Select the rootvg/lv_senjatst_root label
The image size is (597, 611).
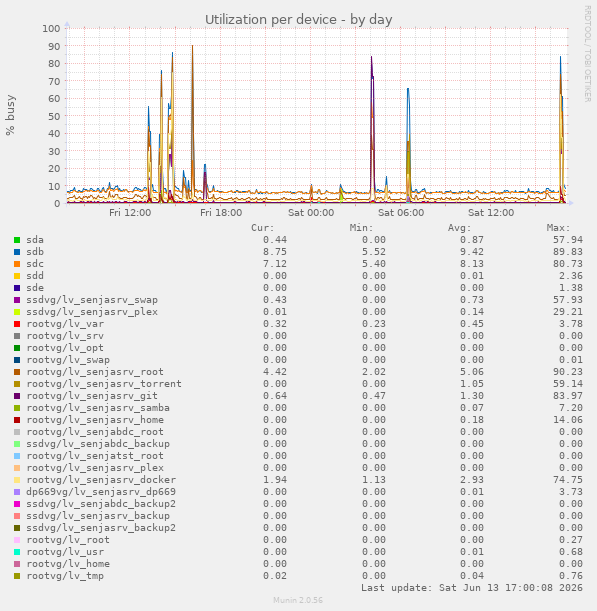95,456
